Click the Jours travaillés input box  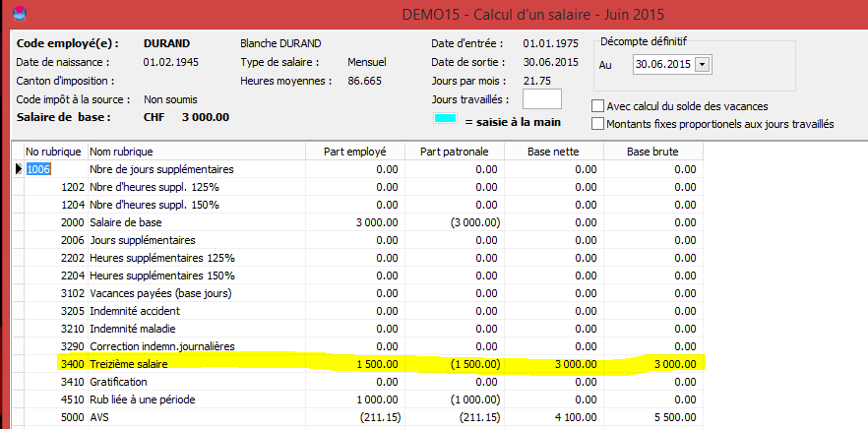tap(541, 99)
